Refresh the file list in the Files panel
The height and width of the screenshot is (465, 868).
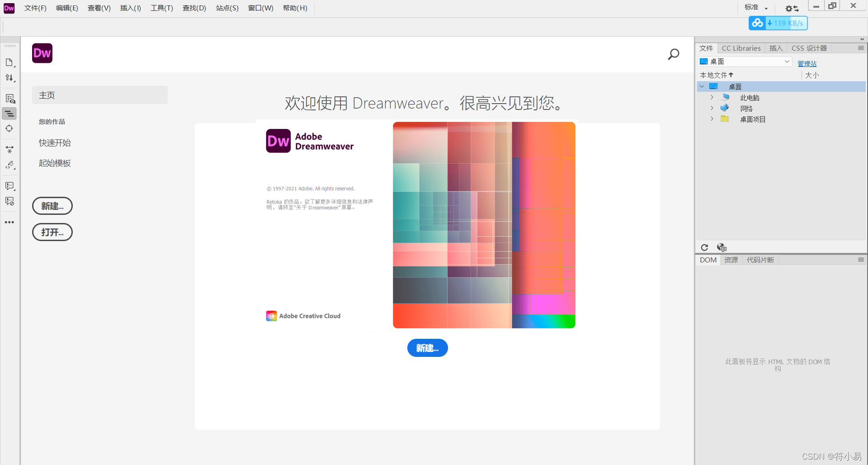[704, 247]
